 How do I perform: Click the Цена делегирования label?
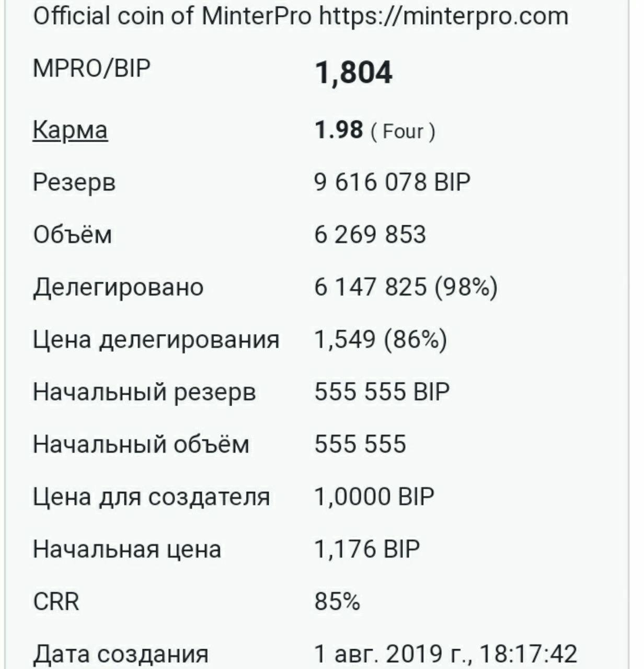click(x=156, y=340)
